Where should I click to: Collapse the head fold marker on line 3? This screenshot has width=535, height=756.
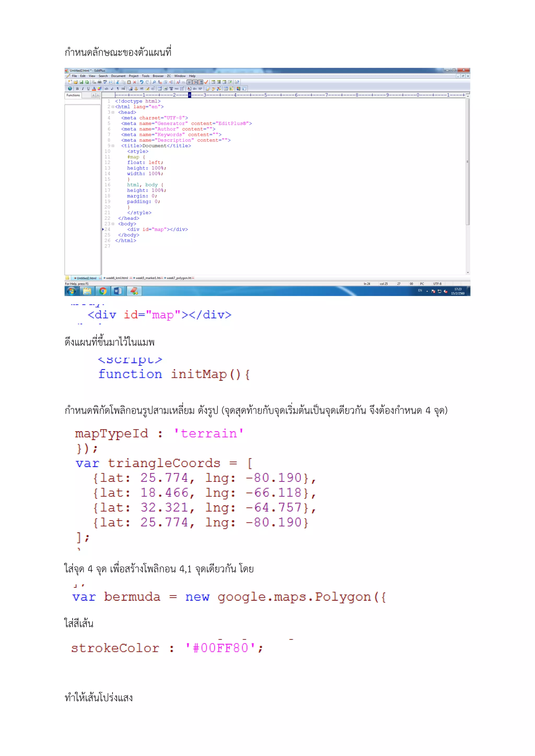tap(113, 113)
